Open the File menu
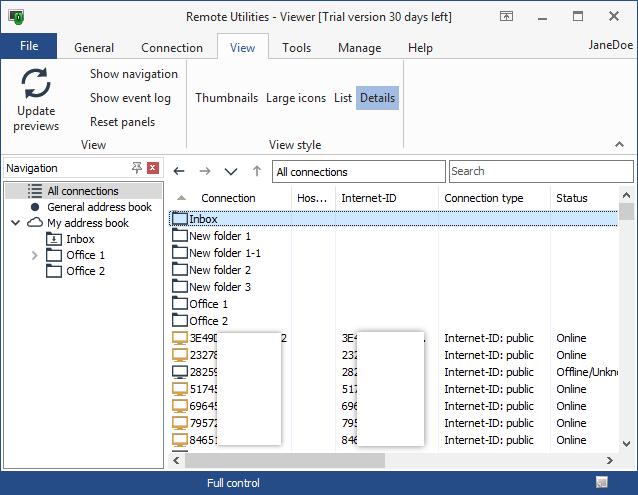The image size is (638, 495). (x=29, y=46)
